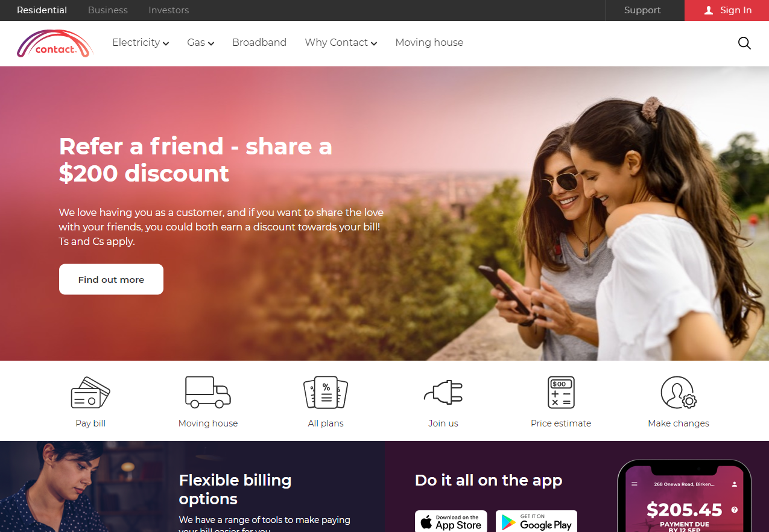Open the Price estimate calculator icon
Image resolution: width=769 pixels, height=532 pixels.
pos(561,393)
